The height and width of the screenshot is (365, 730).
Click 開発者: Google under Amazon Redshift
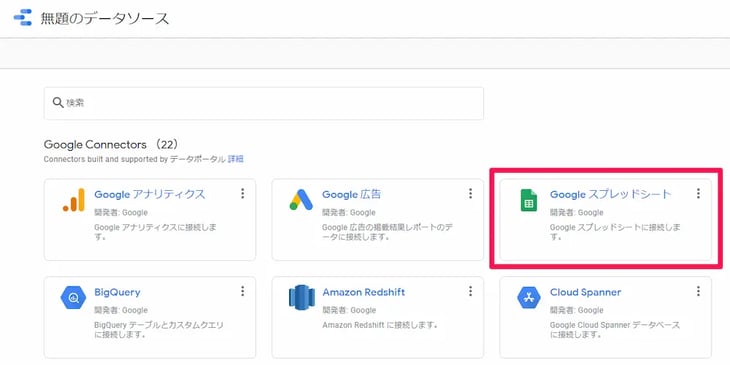pyautogui.click(x=349, y=310)
